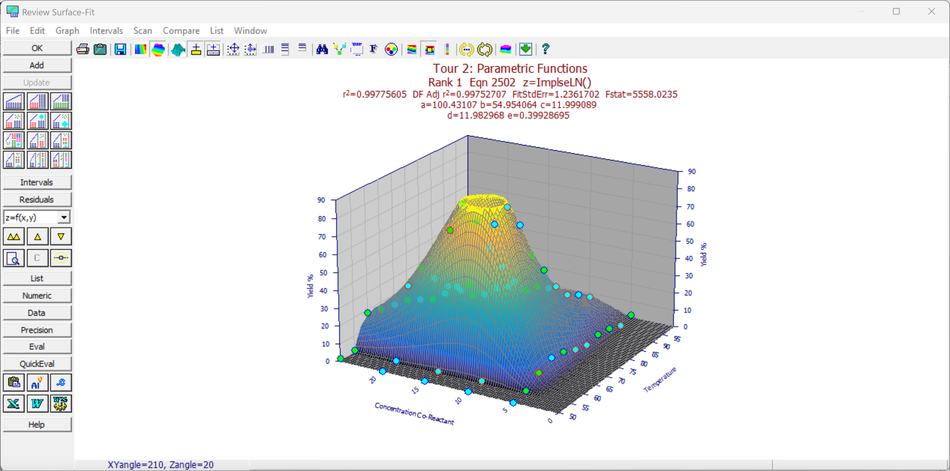This screenshot has height=471, width=950.
Task: Click the green down-arrow toolbar icon
Action: point(525,50)
